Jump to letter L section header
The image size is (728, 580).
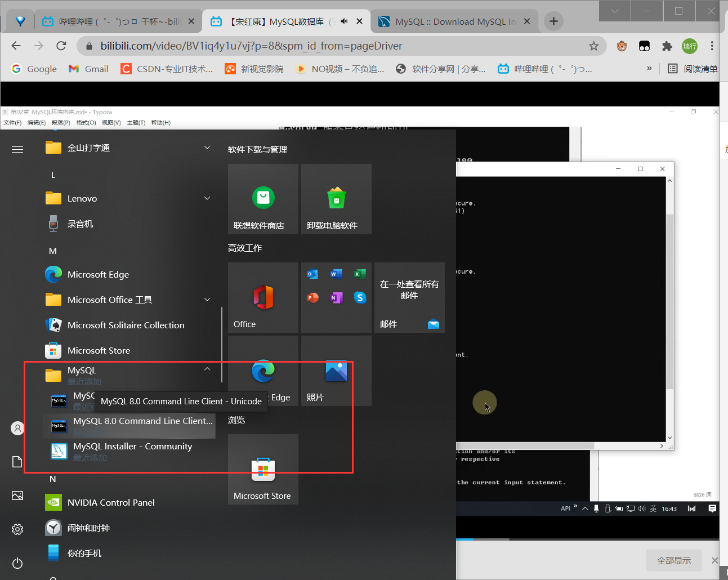[53, 175]
